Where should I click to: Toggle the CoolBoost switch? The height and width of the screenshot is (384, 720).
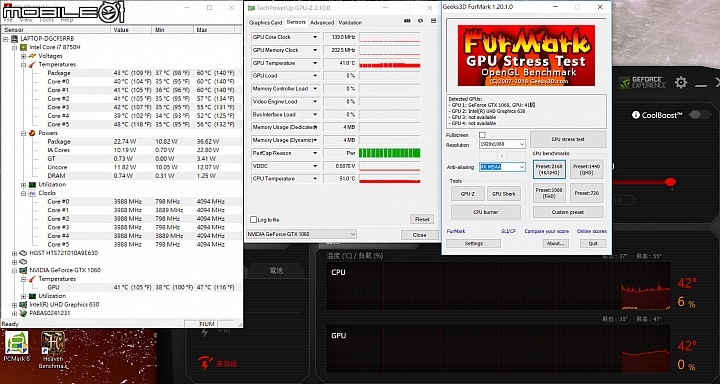click(x=700, y=115)
